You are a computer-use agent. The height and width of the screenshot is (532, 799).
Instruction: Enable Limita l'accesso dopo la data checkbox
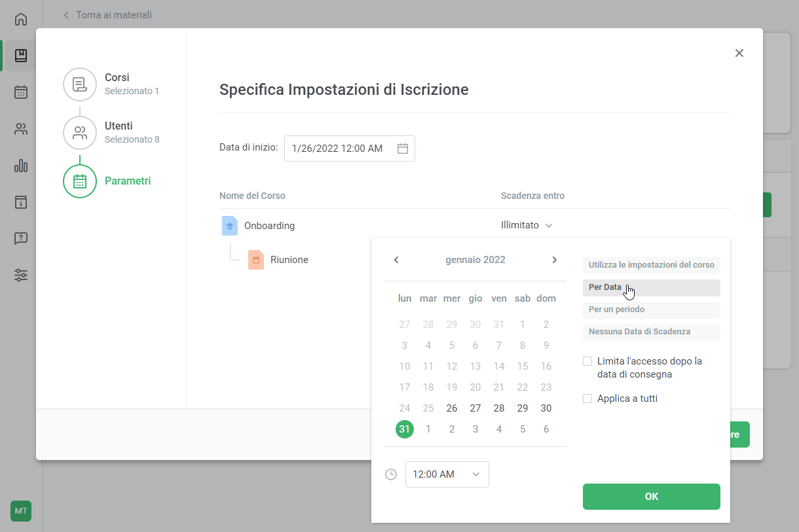pos(587,361)
